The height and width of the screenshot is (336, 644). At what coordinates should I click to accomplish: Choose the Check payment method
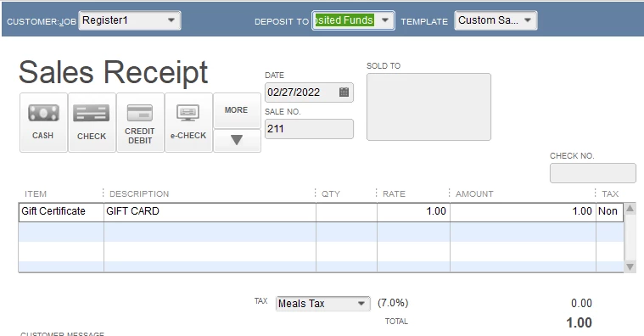coord(92,122)
